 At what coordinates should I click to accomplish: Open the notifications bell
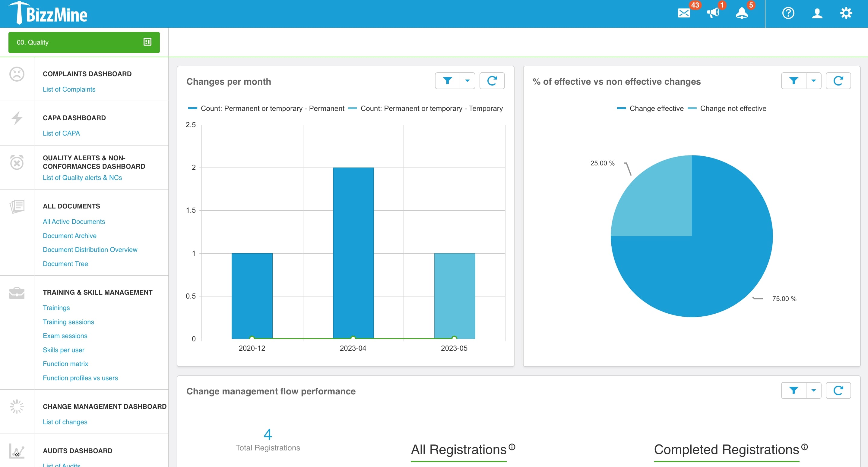click(742, 14)
